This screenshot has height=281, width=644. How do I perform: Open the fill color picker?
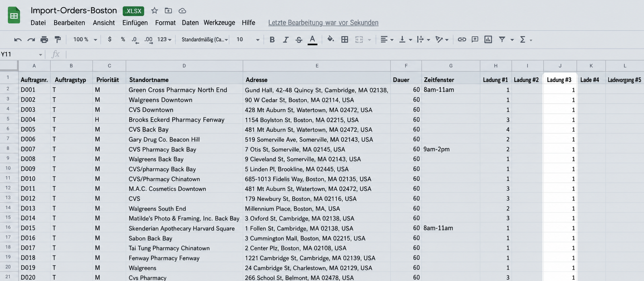330,39
